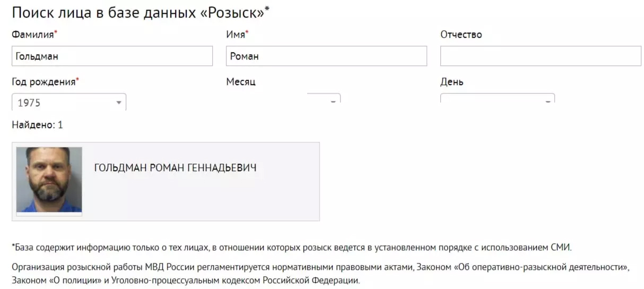Click the arrow of the 1975 year selector

coord(119,103)
